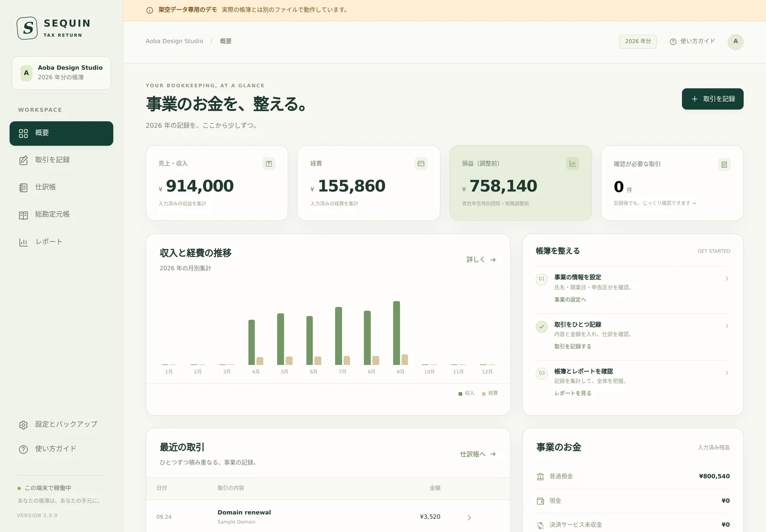Viewport: 766px width, 532px height.
Task: Click step 01 number badge
Action: point(542,279)
